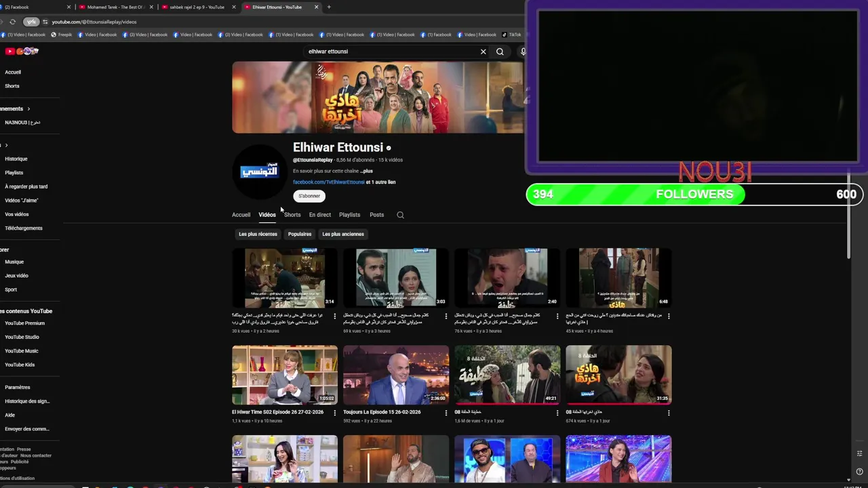Click the magnifier search button beside the search box
Image resolution: width=868 pixels, height=488 pixels.
(500, 52)
